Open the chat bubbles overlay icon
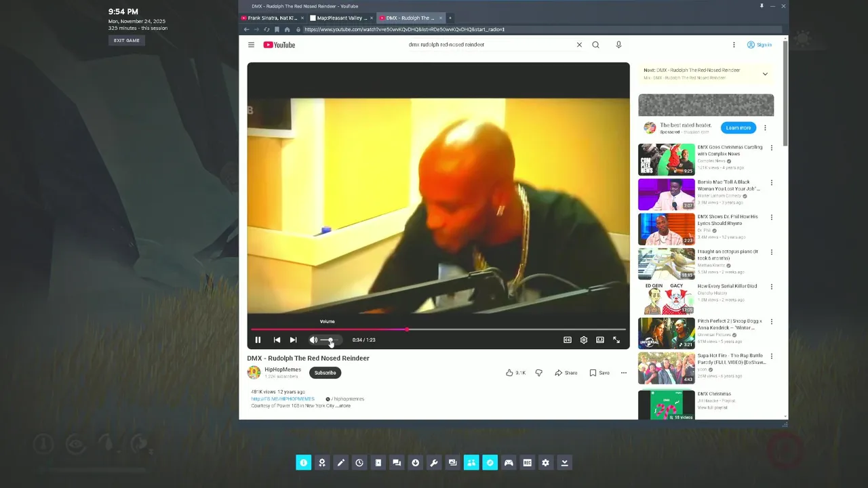 tap(397, 463)
